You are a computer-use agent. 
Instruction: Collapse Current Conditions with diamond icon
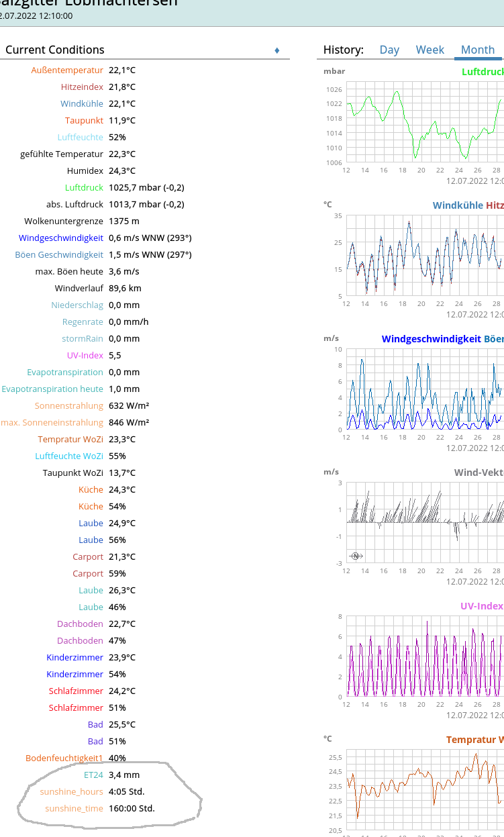277,50
